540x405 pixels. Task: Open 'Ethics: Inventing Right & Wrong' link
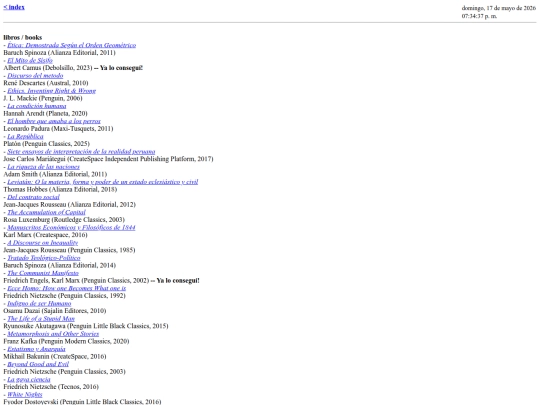pyautogui.click(x=52, y=91)
